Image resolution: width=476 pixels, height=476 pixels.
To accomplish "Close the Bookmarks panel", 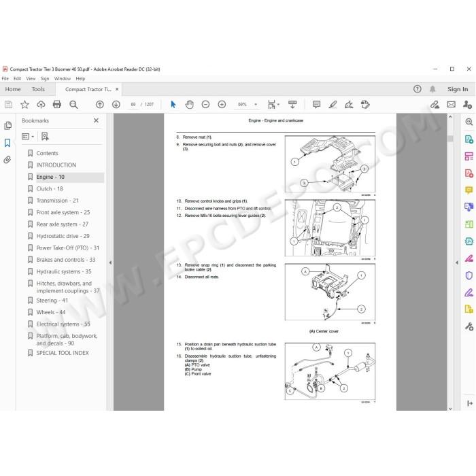I will click(x=97, y=120).
